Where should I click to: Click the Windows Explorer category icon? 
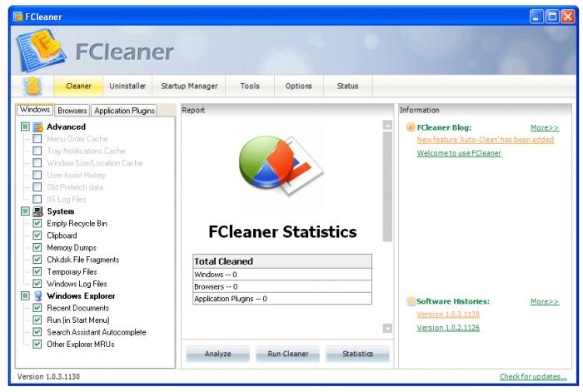(37, 295)
